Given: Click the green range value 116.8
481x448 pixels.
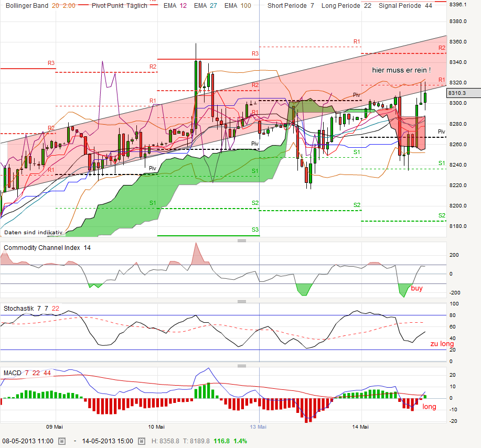Looking at the screenshot, I should coord(221,441).
